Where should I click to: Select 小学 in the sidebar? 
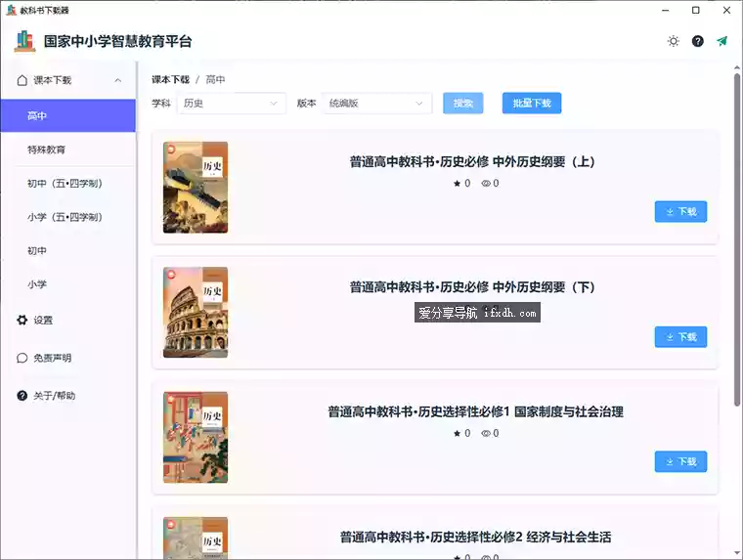coord(37,284)
